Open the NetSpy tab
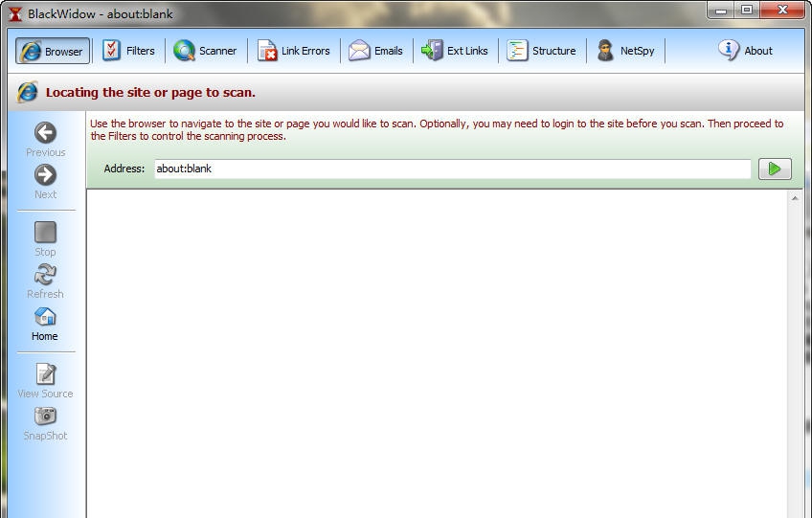812x518 pixels. click(x=625, y=51)
